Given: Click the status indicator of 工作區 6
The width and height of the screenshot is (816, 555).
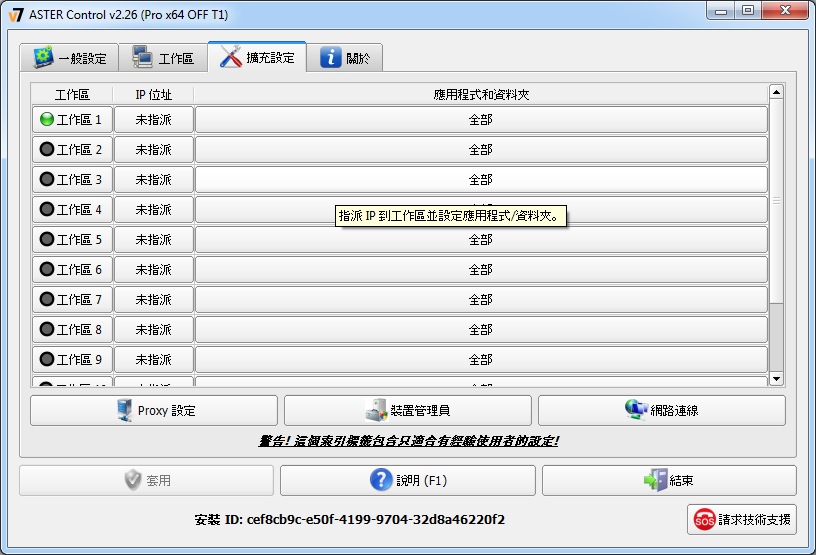Looking at the screenshot, I should (x=47, y=270).
